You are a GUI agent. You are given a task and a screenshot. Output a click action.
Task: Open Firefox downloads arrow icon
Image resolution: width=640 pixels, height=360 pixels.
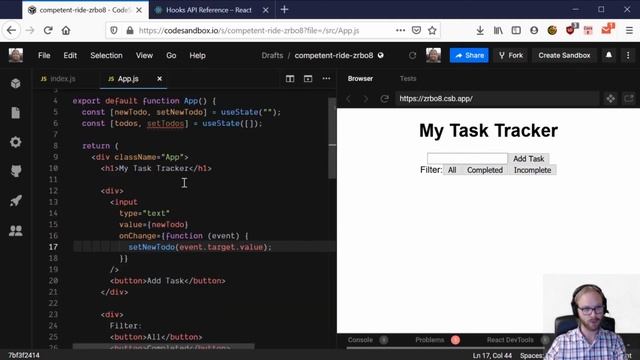(480, 30)
